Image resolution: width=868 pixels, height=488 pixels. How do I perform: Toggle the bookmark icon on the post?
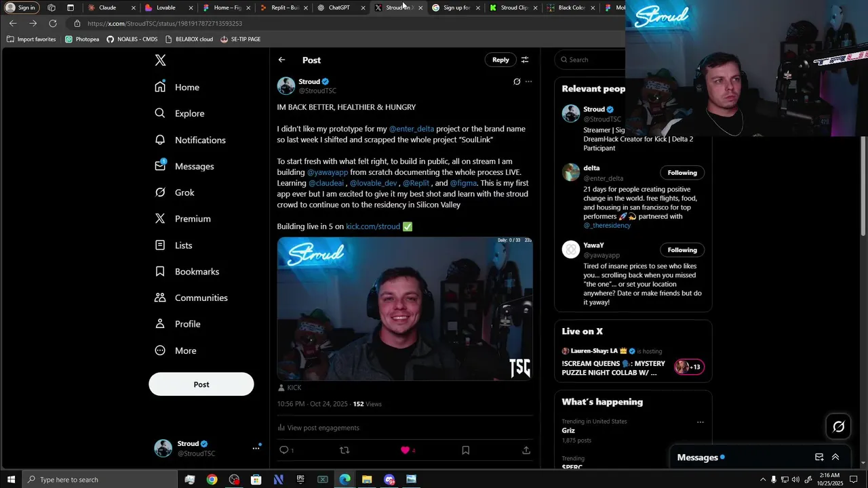pos(466,450)
